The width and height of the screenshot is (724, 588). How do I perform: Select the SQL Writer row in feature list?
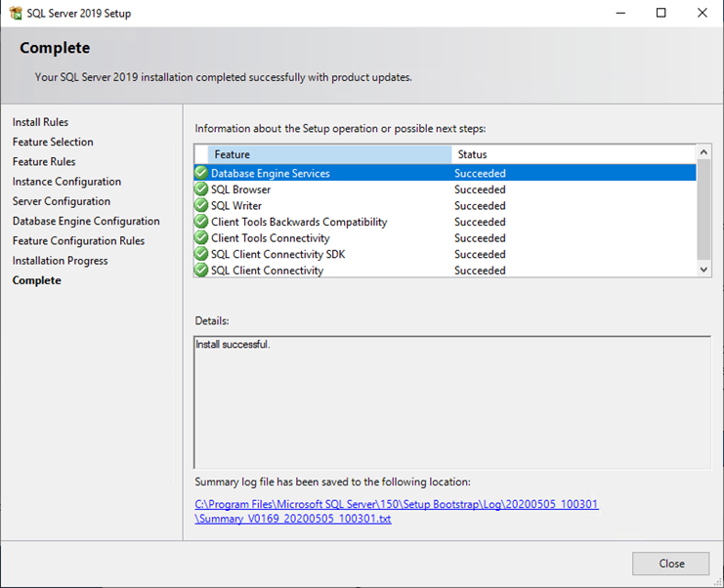[446, 205]
